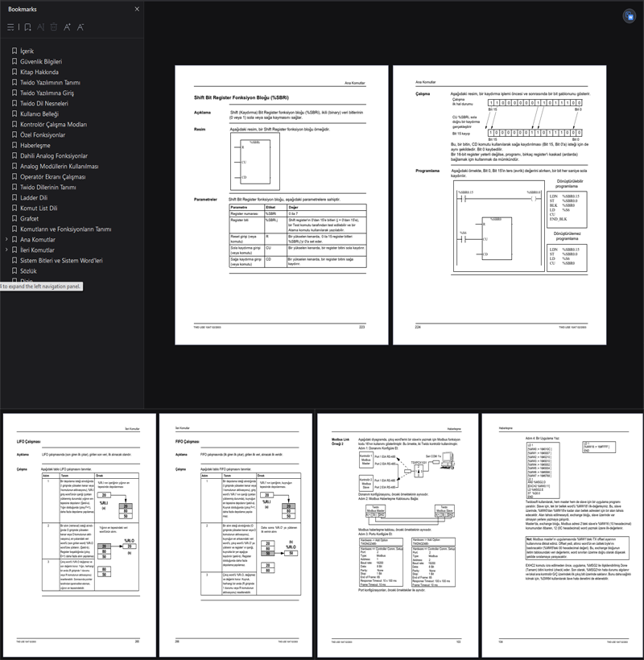Click the delete bookmark trash icon

tap(54, 27)
